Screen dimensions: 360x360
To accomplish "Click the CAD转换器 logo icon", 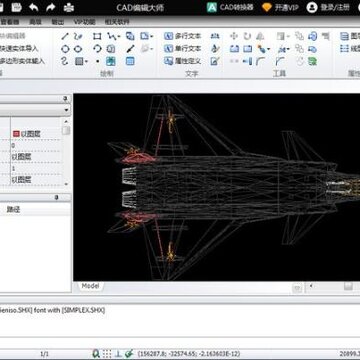I will [x=212, y=7].
